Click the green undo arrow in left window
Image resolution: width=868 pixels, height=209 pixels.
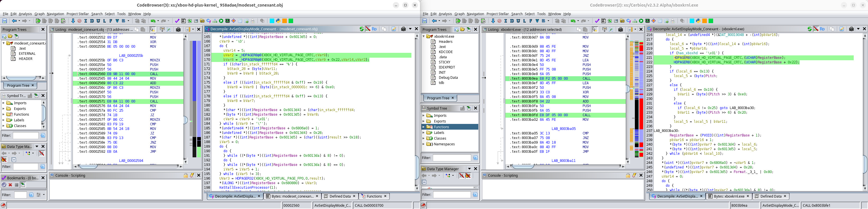pos(153,21)
